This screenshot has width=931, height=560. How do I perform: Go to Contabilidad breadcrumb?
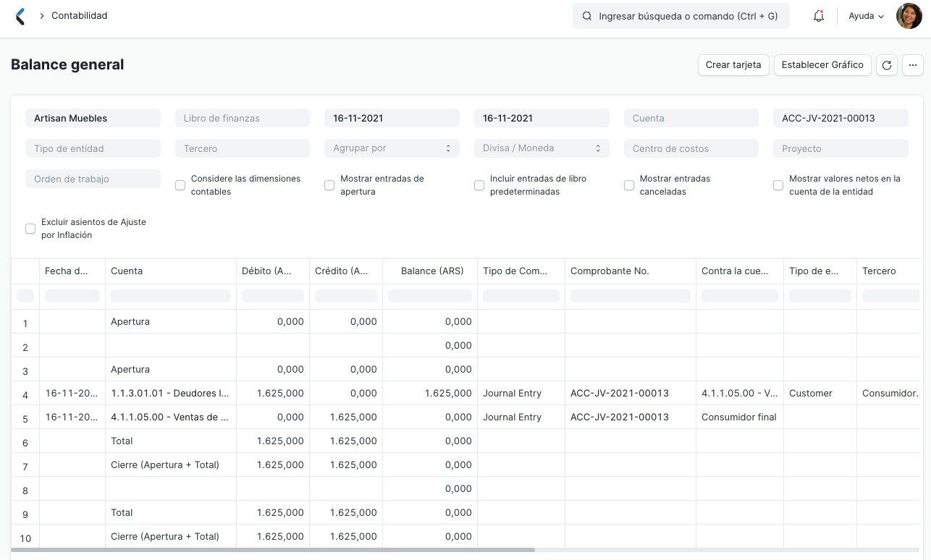[80, 16]
